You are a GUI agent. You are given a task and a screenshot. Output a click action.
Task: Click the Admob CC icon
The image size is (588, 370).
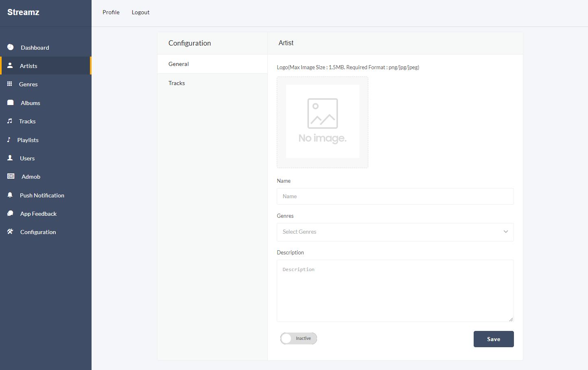coord(11,176)
